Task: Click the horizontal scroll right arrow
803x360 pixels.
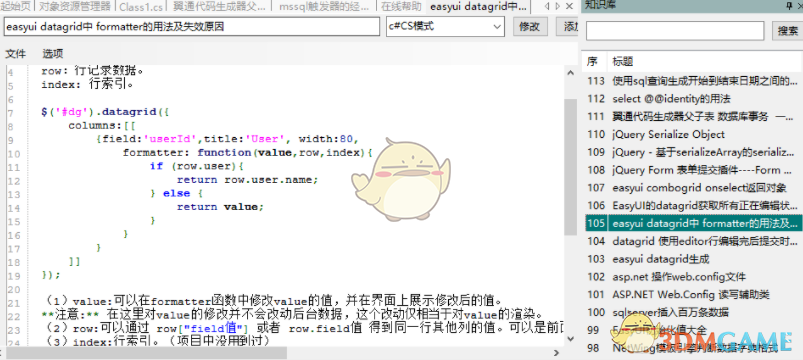Action: click(557, 353)
